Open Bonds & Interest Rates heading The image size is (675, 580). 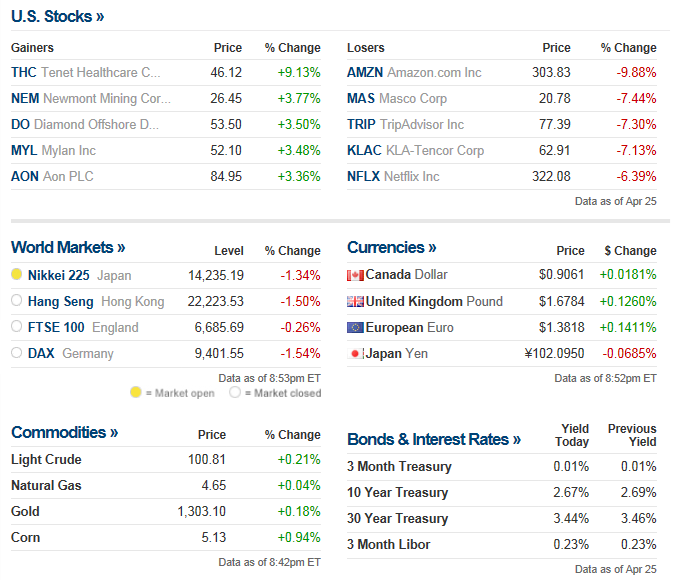tap(434, 439)
